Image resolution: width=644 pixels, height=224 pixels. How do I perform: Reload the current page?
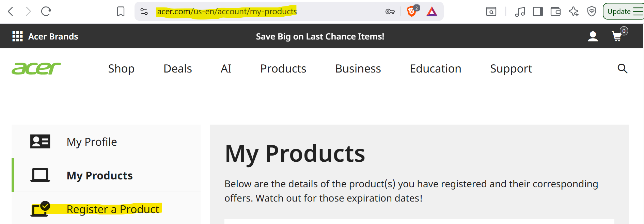click(46, 12)
